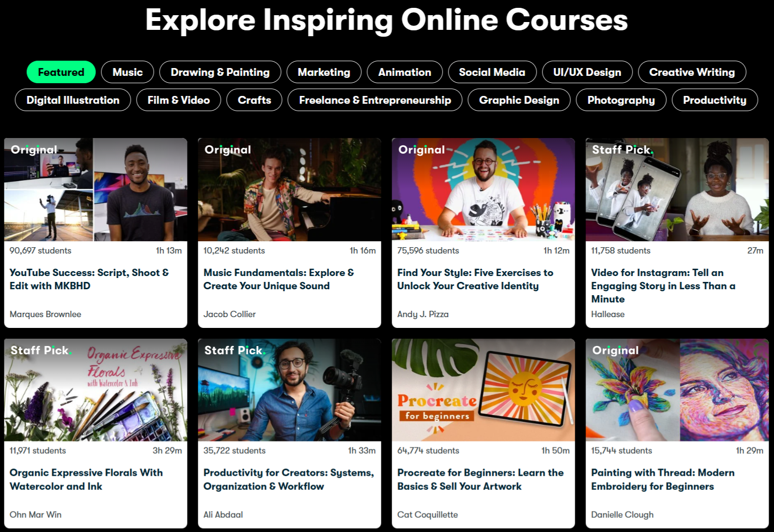Image resolution: width=774 pixels, height=532 pixels.
Task: Click the '1h 13m' duration label
Action: point(169,251)
